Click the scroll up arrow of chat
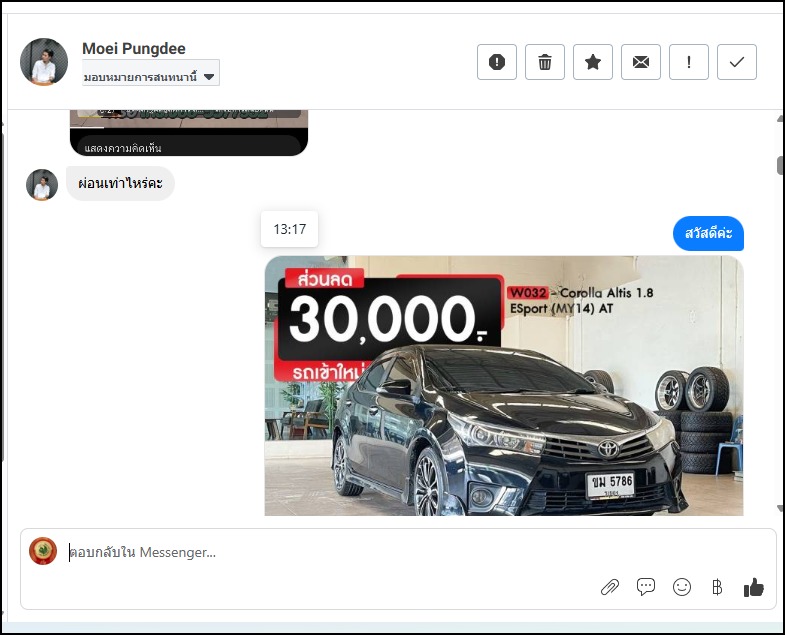The width and height of the screenshot is (785, 635). click(780, 119)
